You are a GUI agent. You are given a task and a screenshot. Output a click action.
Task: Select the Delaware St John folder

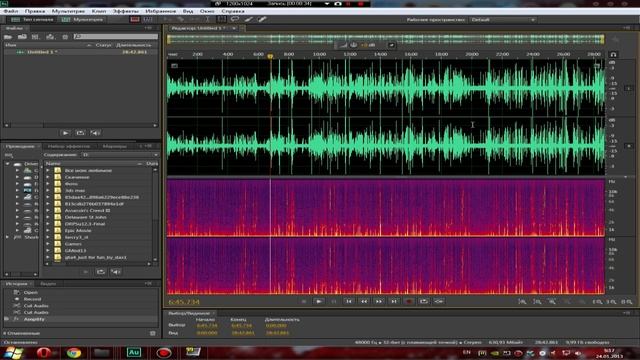click(86, 217)
